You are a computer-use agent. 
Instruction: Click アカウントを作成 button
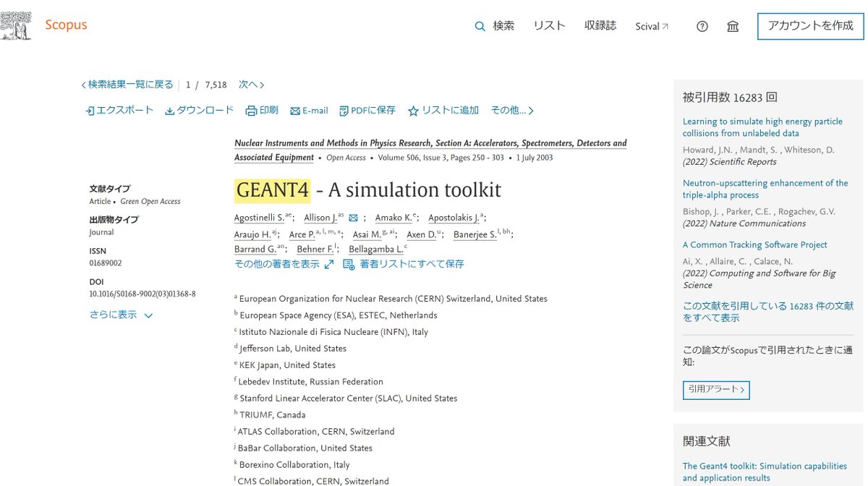coord(810,26)
